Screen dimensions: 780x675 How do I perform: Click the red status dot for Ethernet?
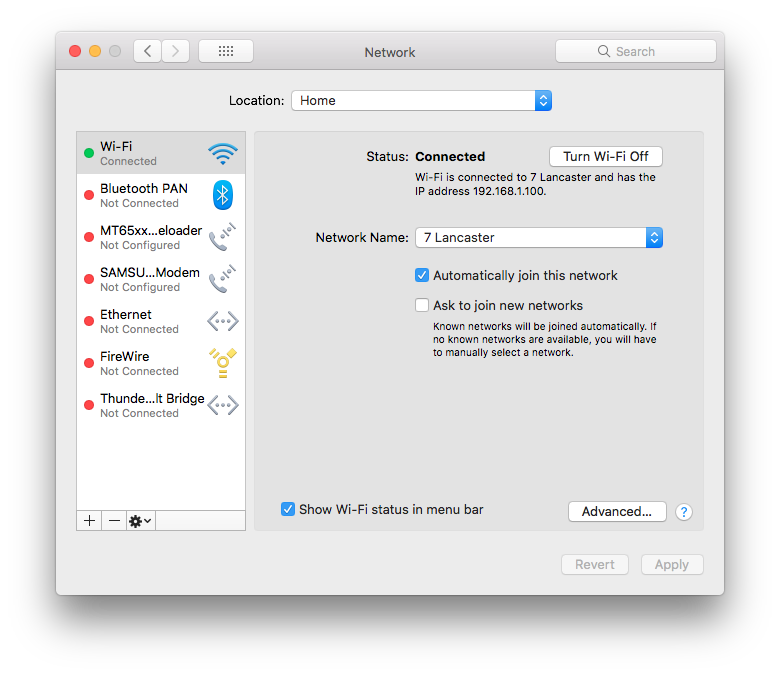pyautogui.click(x=89, y=321)
